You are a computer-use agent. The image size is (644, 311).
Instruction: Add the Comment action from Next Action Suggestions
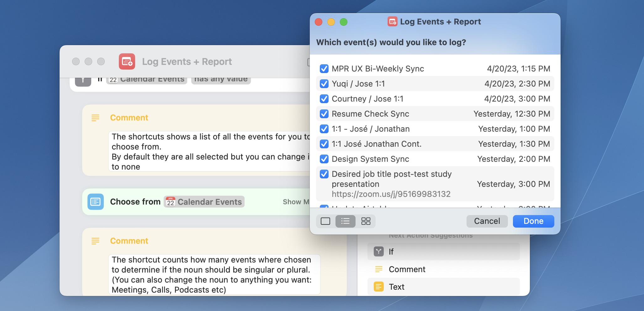(x=443, y=269)
